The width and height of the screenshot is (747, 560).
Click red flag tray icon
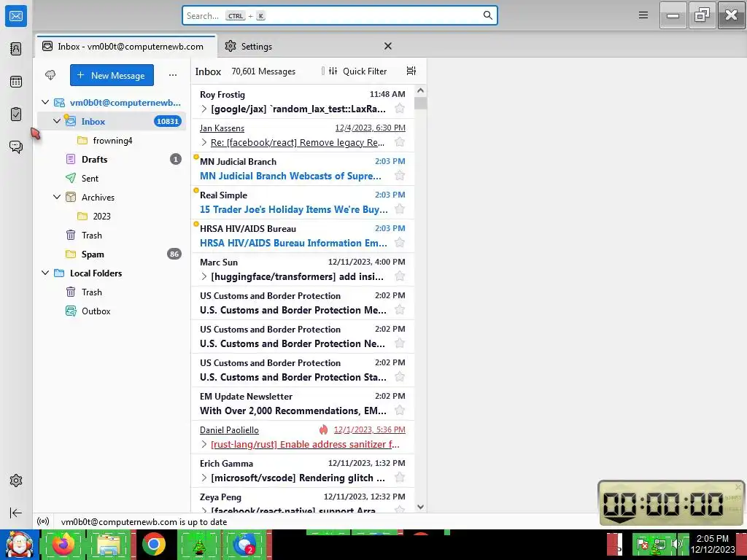click(642, 544)
